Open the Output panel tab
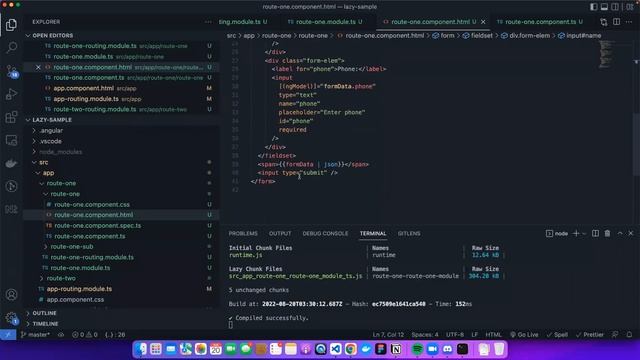 280,233
